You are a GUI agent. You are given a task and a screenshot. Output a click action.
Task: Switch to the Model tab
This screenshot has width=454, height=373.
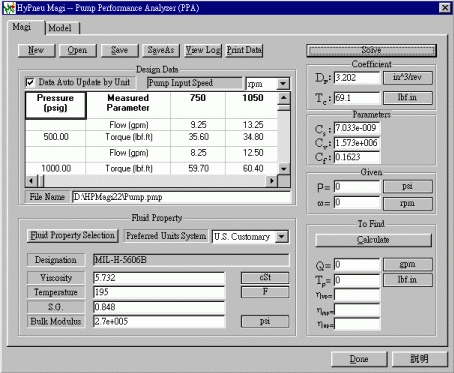click(60, 28)
